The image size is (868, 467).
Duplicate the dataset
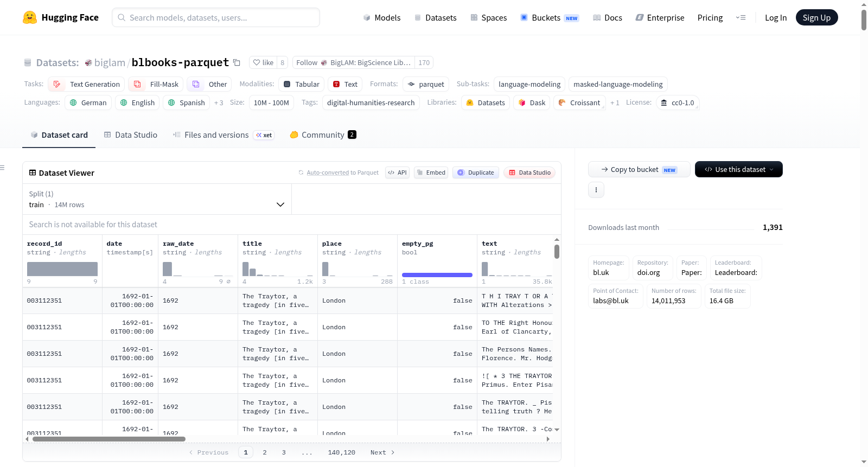(476, 172)
